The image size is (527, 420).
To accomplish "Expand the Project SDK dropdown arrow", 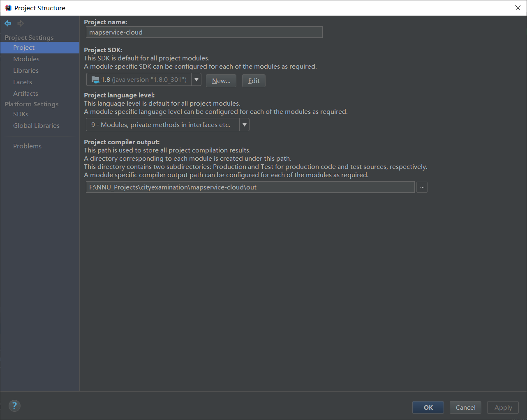I will click(196, 80).
